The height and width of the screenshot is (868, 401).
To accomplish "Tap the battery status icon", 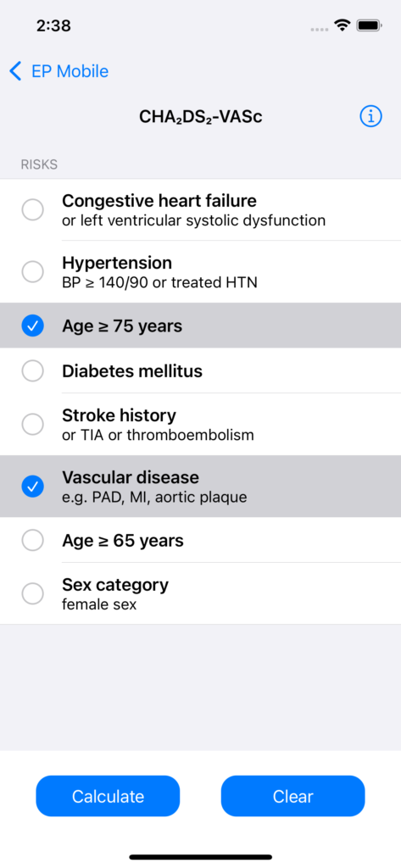I will pos(368,25).
